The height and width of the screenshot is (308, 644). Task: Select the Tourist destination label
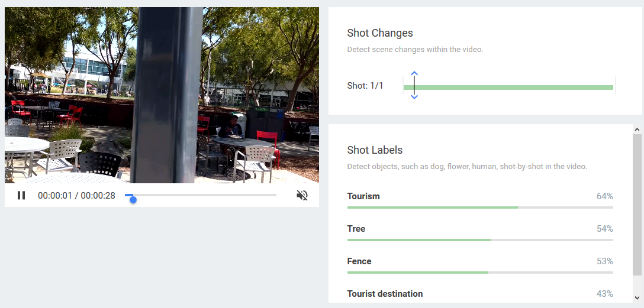pyautogui.click(x=385, y=294)
